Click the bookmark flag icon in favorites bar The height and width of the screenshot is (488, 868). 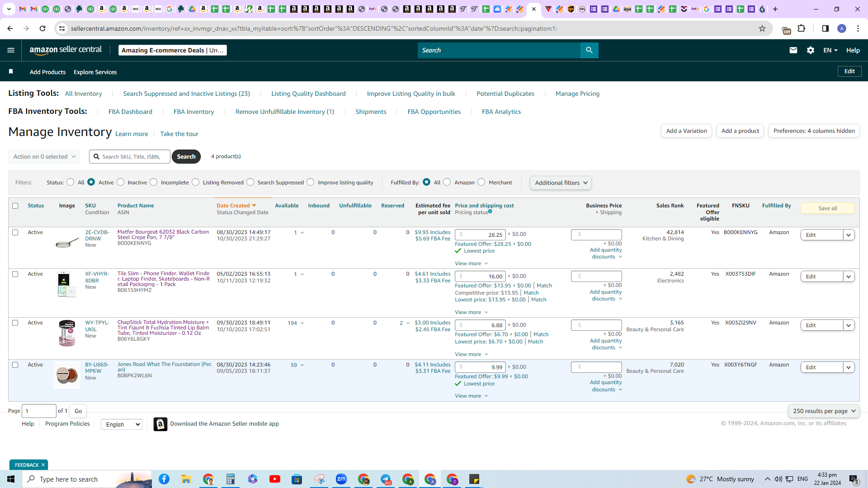[x=11, y=72]
